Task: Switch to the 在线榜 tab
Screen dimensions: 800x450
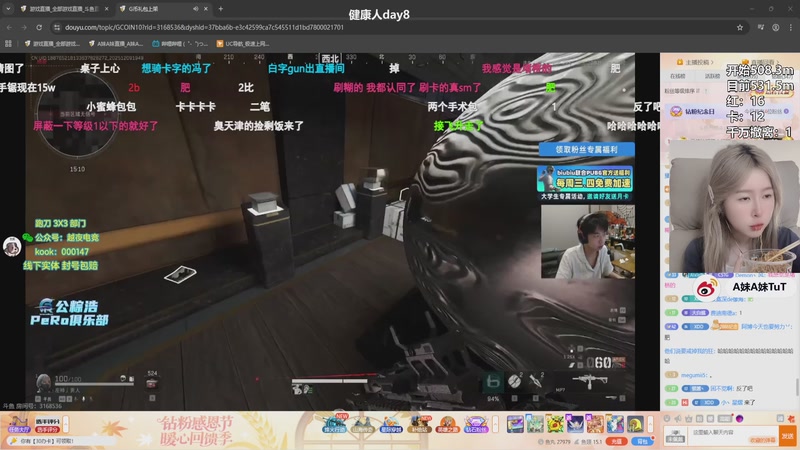Action: 678,76
